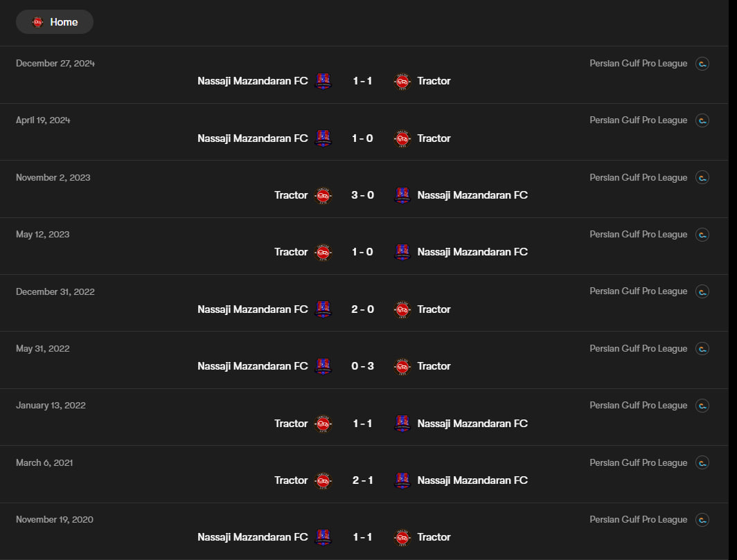Image resolution: width=737 pixels, height=560 pixels.
Task: Click Tractor crest in May 31, 2022 match
Action: (x=402, y=366)
